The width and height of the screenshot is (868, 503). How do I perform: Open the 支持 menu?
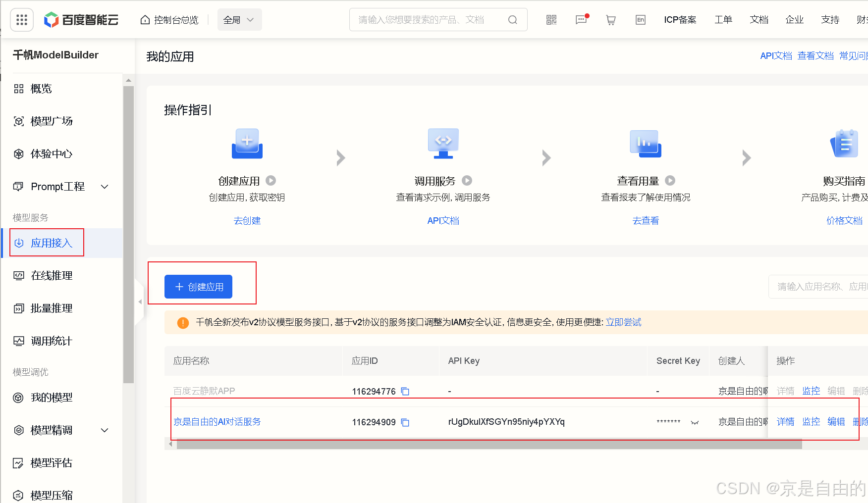tap(830, 20)
